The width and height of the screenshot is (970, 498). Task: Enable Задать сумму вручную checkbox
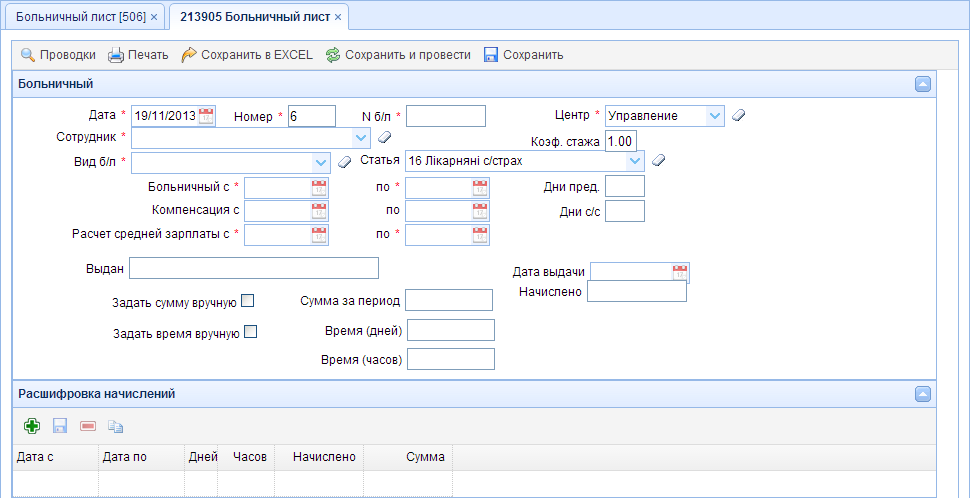(247, 301)
